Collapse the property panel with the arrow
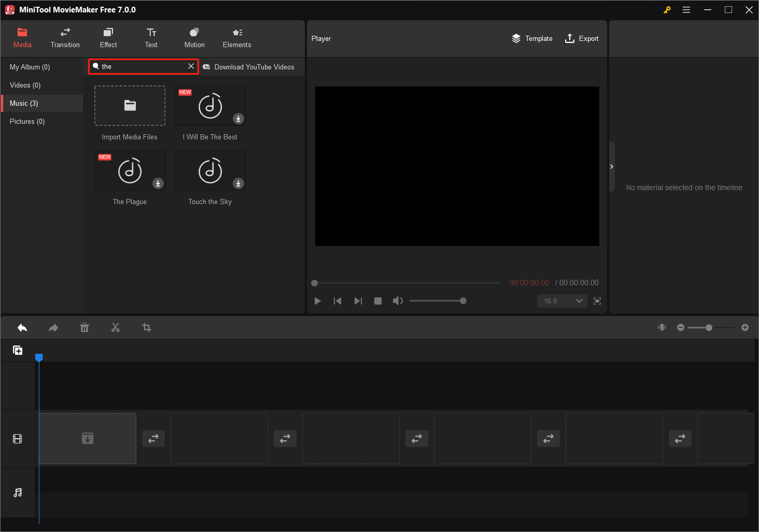This screenshot has width=759, height=532. (612, 167)
